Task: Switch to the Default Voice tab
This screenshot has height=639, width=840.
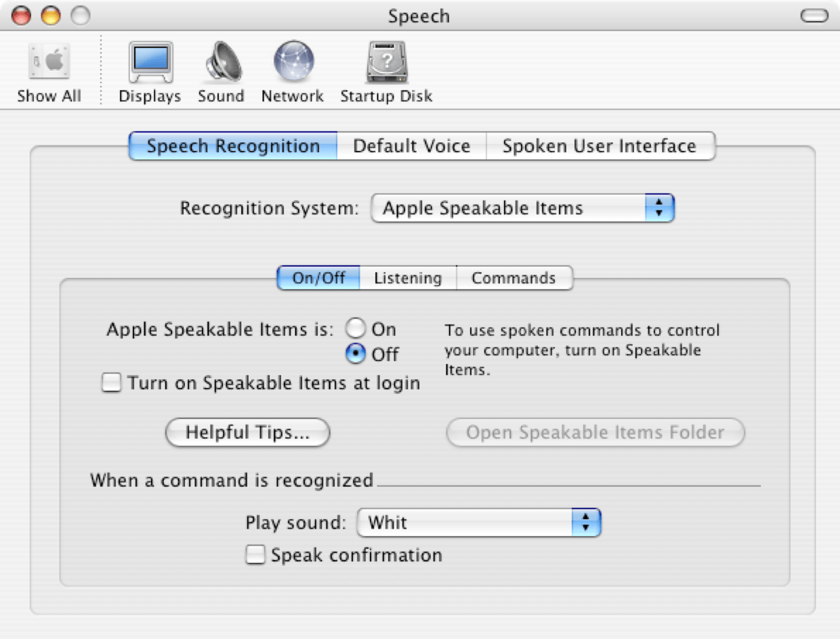Action: pyautogui.click(x=411, y=146)
